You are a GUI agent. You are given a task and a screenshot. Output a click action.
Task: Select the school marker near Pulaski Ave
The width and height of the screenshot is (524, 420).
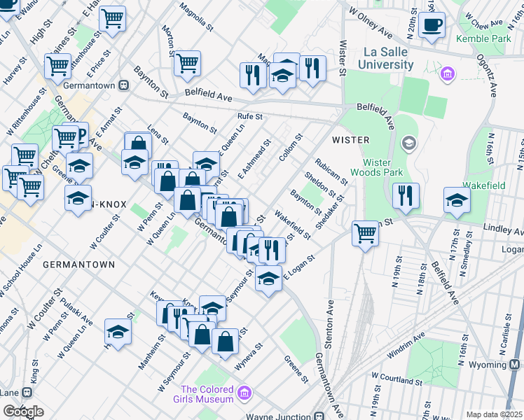coord(118,333)
